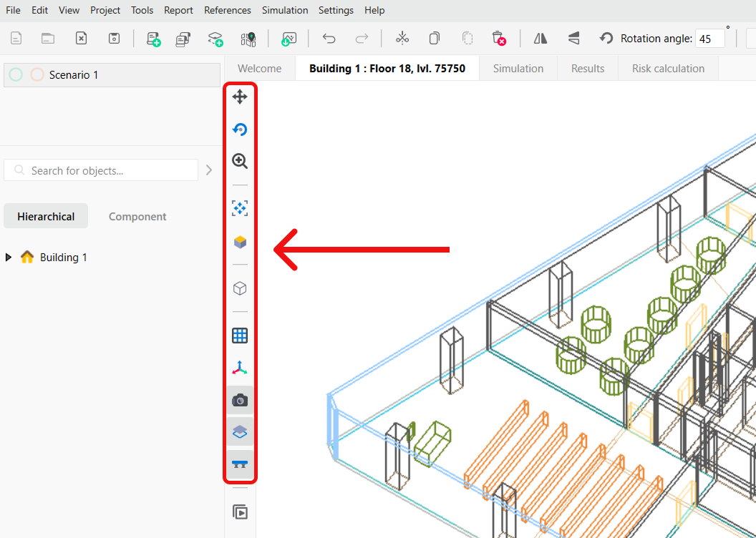Click the wireframe cube icon

(240, 288)
